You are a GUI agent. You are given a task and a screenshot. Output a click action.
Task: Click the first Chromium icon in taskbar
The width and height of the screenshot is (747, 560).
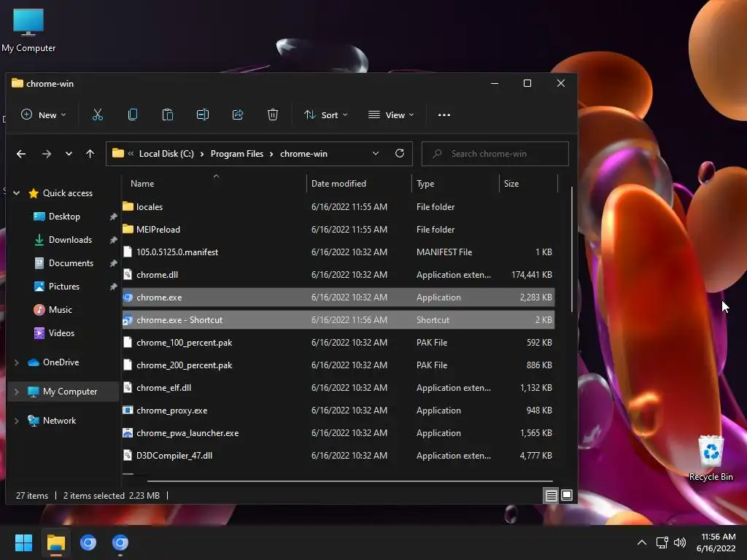(x=88, y=542)
